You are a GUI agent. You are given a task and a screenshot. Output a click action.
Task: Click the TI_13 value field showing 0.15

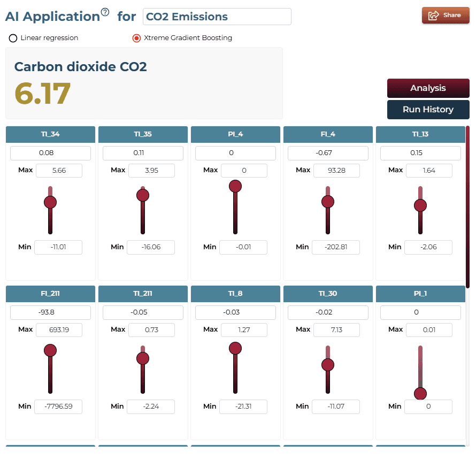coord(420,153)
